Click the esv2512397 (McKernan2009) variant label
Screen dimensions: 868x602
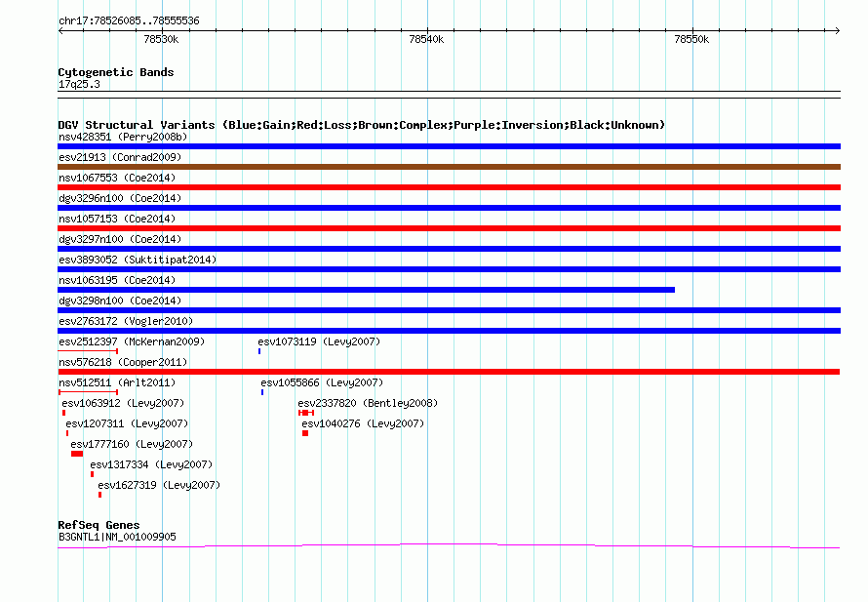[x=131, y=341]
